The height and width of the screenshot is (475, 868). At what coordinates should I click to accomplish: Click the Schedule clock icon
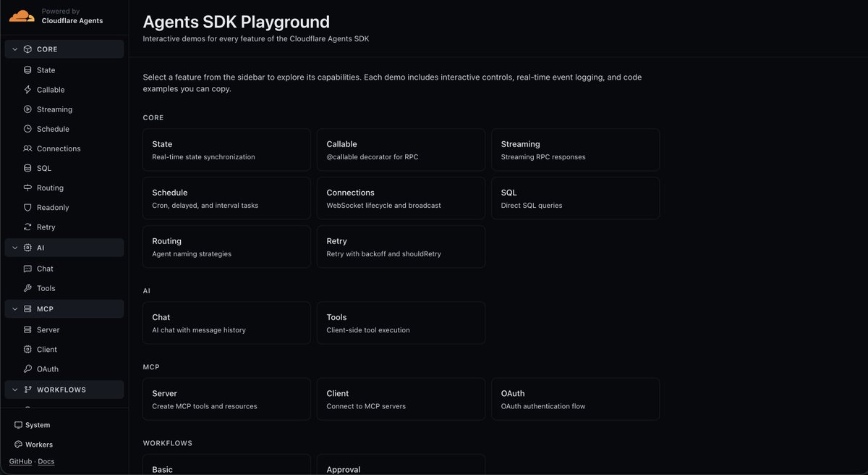pyautogui.click(x=27, y=129)
